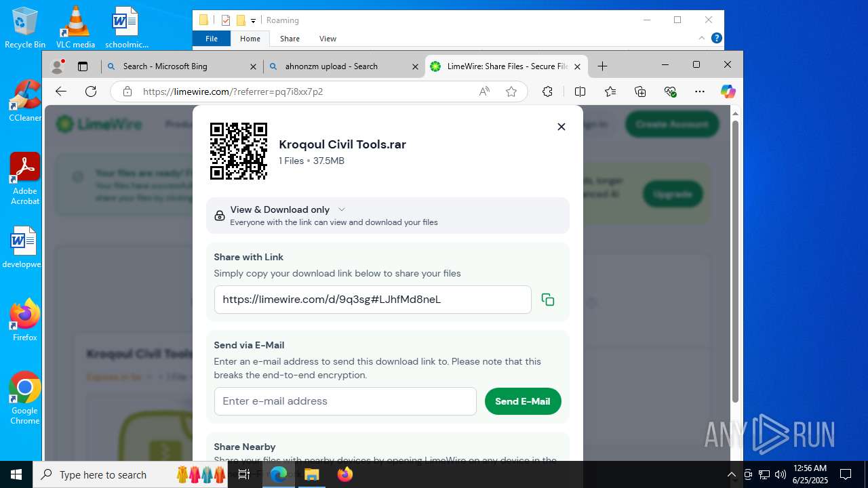Open Google Chrome desktop shortcut

[x=25, y=399]
